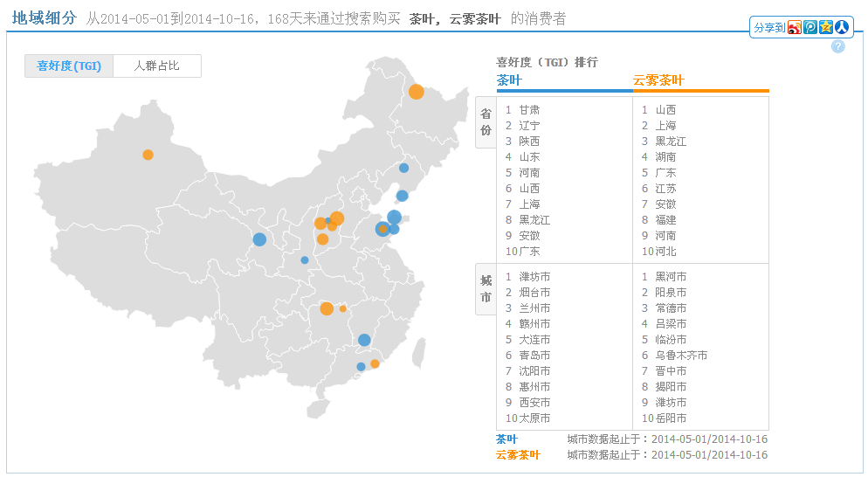Screen dimensions: 868x477
Task: Click 烟台市 in the city ranking
Action: [534, 292]
